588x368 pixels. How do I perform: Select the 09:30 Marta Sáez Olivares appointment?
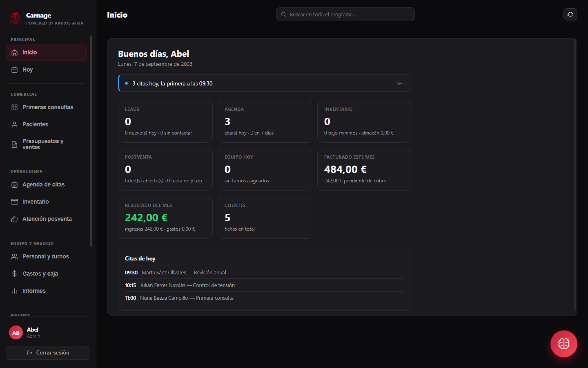(x=265, y=273)
